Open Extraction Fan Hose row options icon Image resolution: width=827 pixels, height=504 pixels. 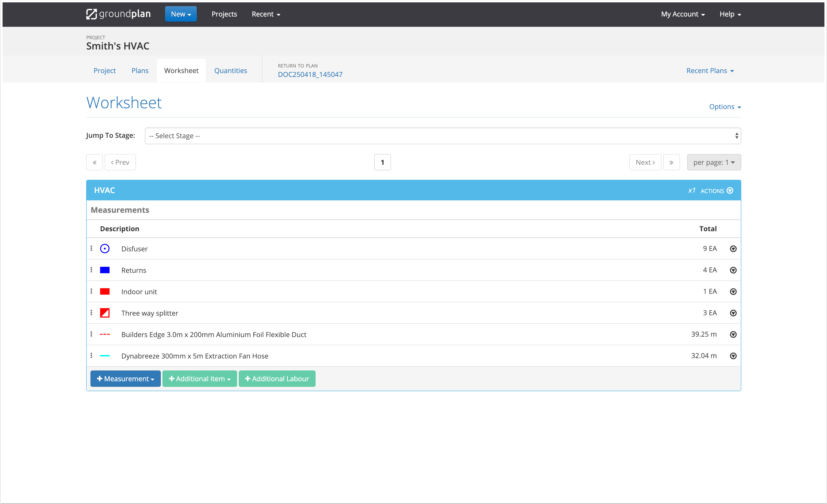click(x=733, y=356)
